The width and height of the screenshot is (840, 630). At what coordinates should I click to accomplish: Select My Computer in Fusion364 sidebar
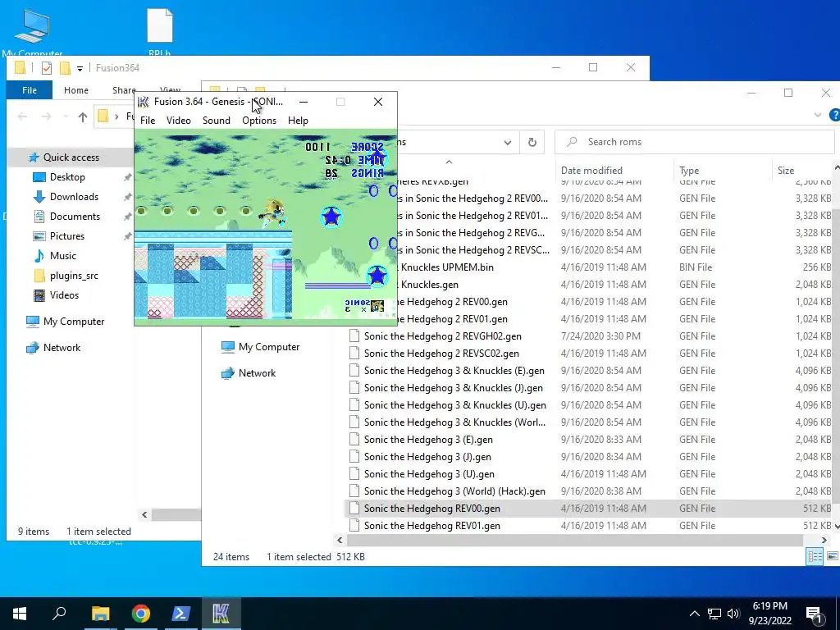[74, 322]
